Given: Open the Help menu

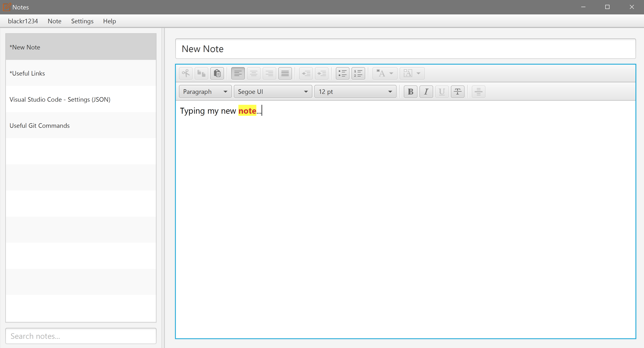Looking at the screenshot, I should coord(109,21).
